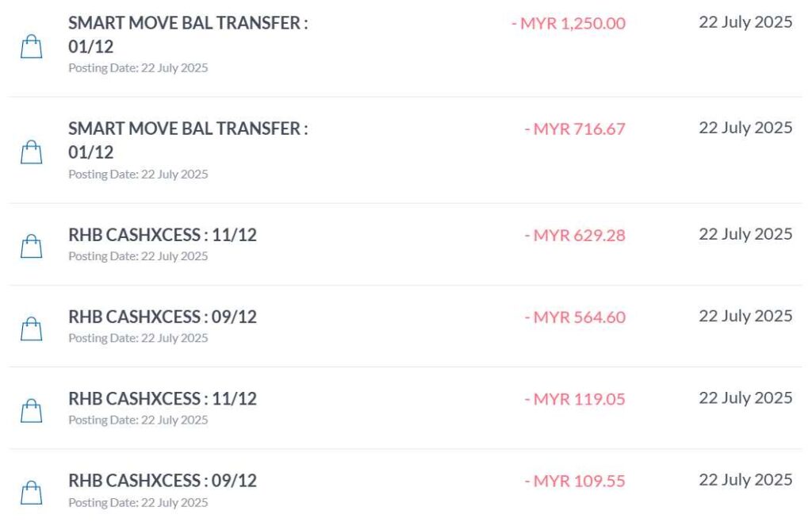Click the 22 July 2025 date on the first row
This screenshot has height=522, width=812.
(745, 23)
